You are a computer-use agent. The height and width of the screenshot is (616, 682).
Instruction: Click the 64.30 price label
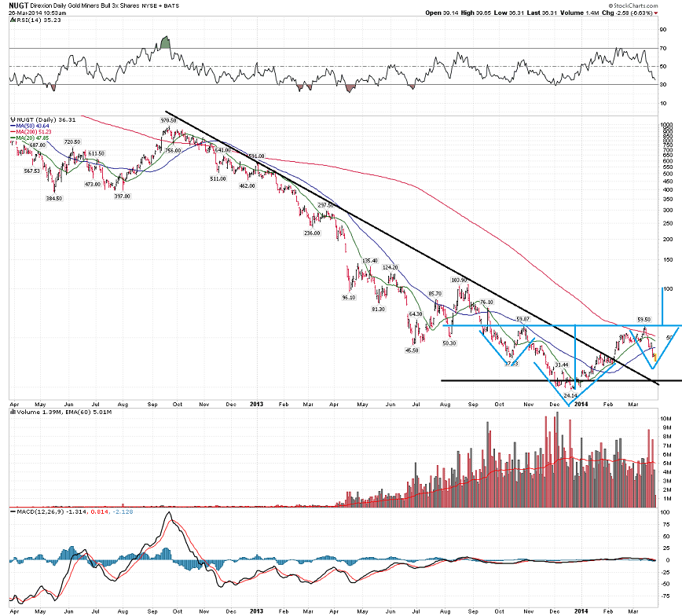click(x=416, y=314)
